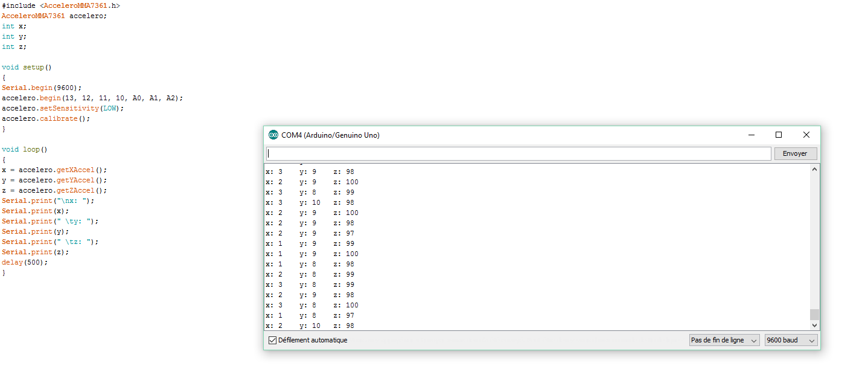This screenshot has width=868, height=369.
Task: Click the serial message input field
Action: click(519, 153)
